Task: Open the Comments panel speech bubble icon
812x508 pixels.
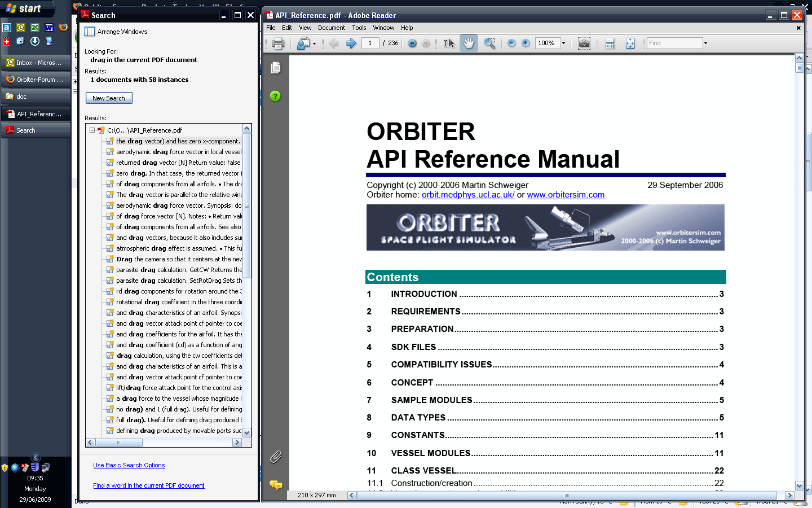Action: [x=276, y=485]
